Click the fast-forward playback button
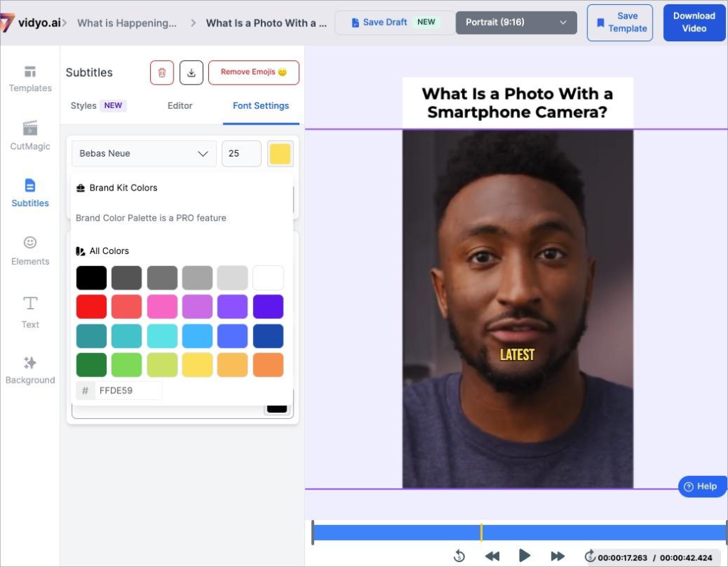Viewport: 728px width, 567px height. point(557,556)
